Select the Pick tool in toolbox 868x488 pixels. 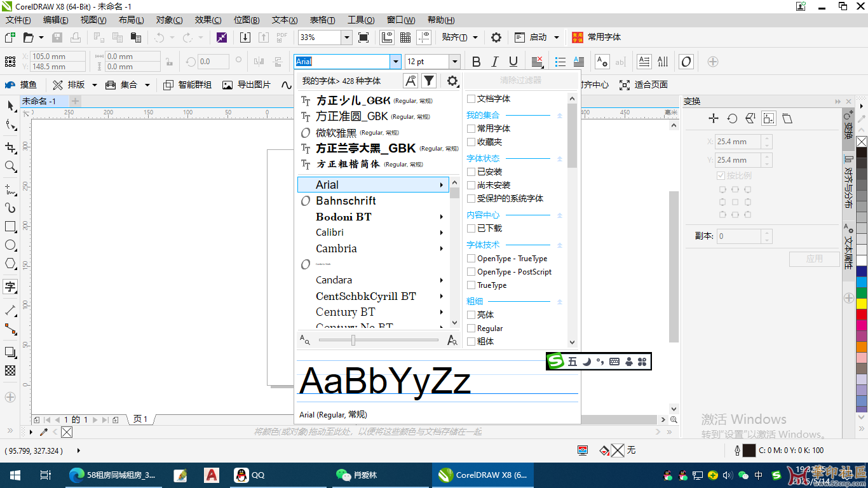pos(11,105)
